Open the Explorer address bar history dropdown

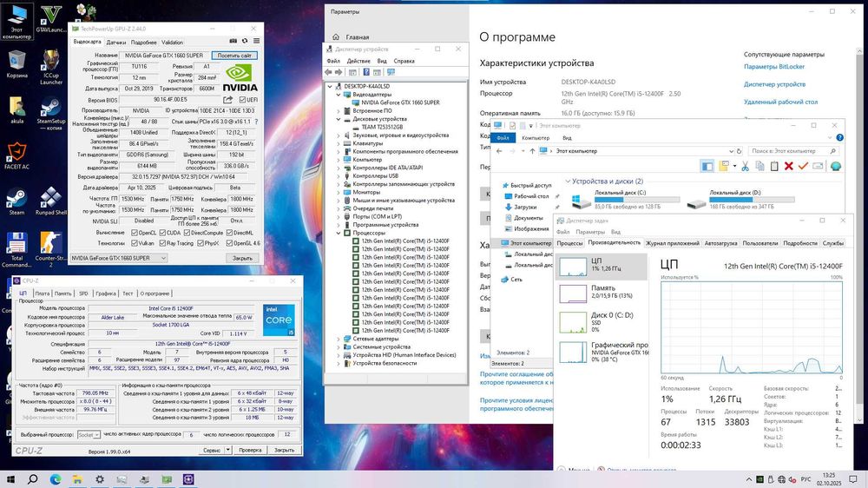731,151
